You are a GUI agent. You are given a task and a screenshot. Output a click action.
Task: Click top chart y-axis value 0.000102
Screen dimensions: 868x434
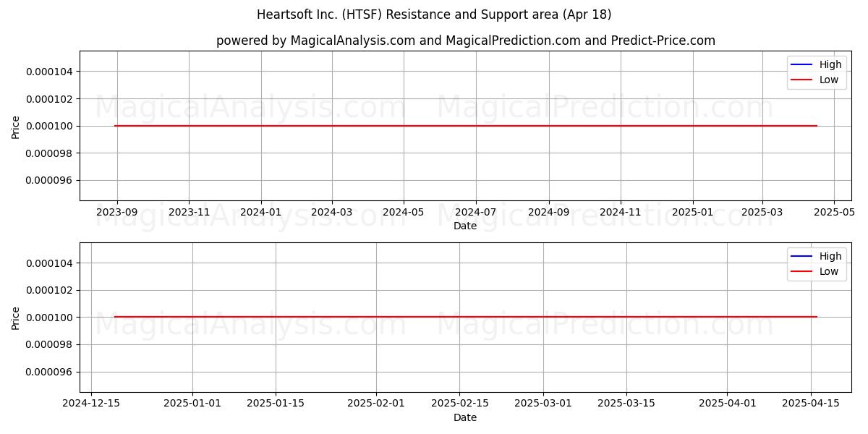click(49, 98)
